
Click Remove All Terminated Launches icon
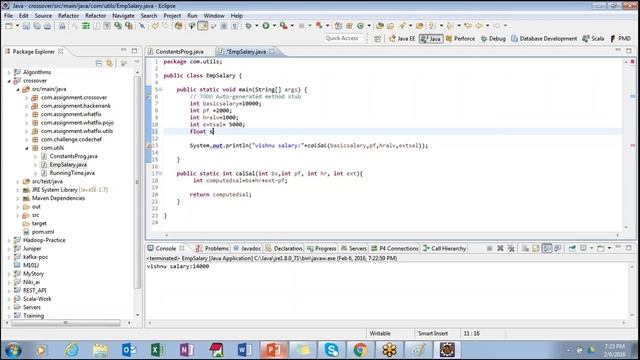pyautogui.click(x=511, y=248)
